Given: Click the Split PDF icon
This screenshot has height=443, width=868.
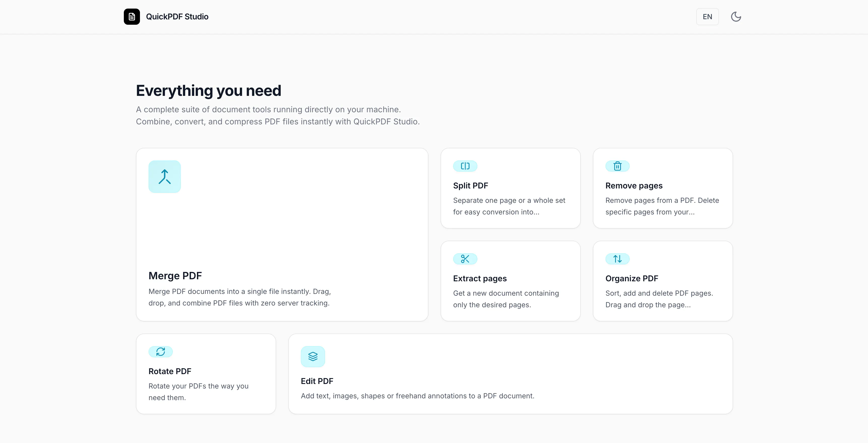Looking at the screenshot, I should (465, 166).
